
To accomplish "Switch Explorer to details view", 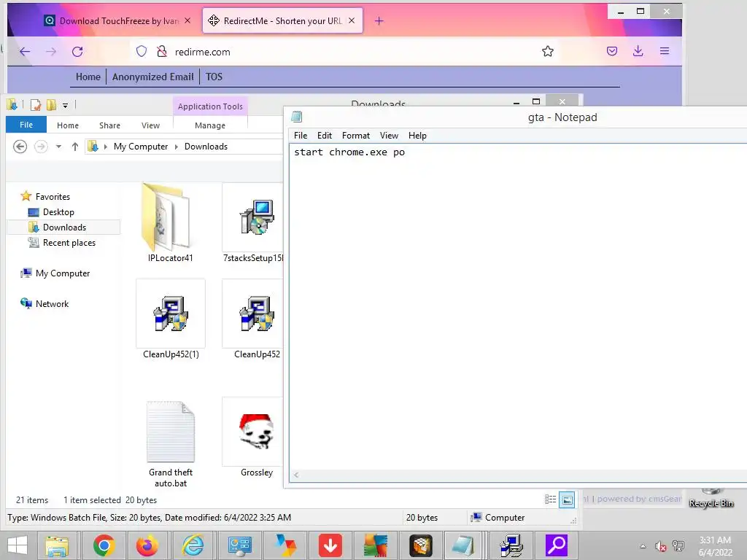I will point(550,499).
